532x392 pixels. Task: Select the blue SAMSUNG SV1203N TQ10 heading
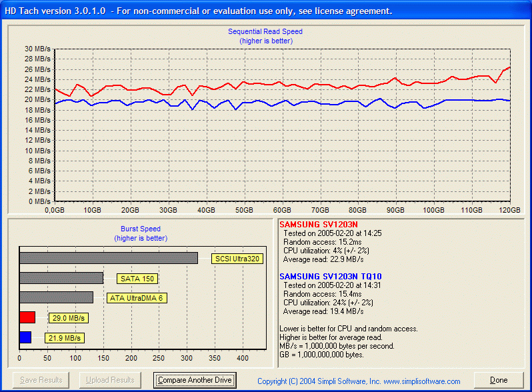(x=331, y=276)
